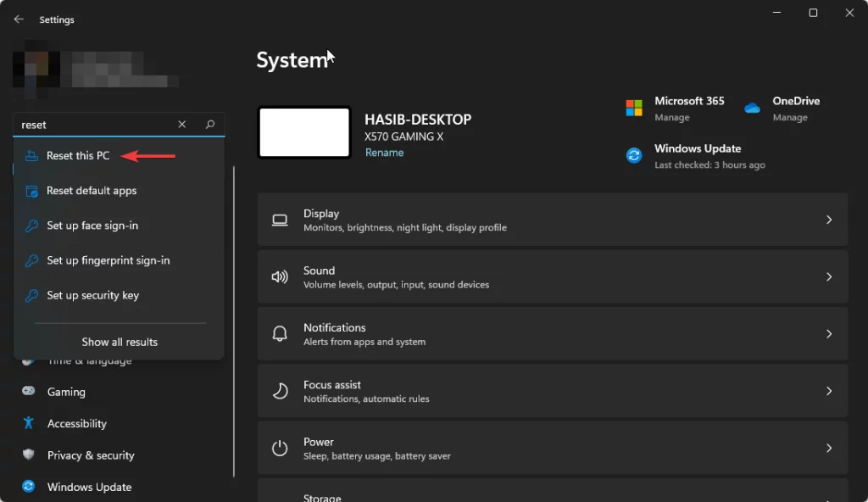Click the back arrow button

(x=19, y=19)
